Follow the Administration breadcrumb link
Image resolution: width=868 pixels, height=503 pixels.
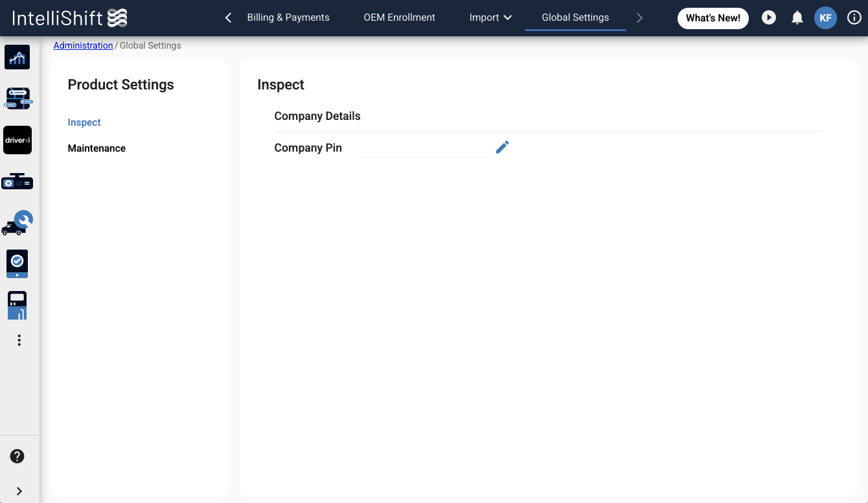click(83, 45)
